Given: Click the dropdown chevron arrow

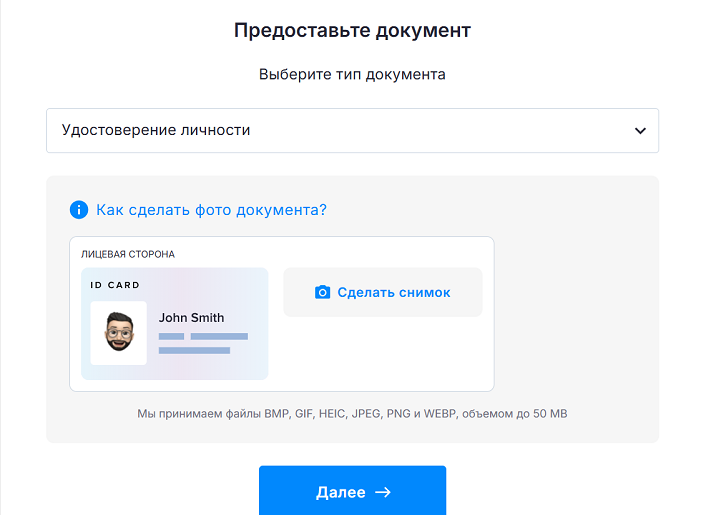Looking at the screenshot, I should (640, 131).
